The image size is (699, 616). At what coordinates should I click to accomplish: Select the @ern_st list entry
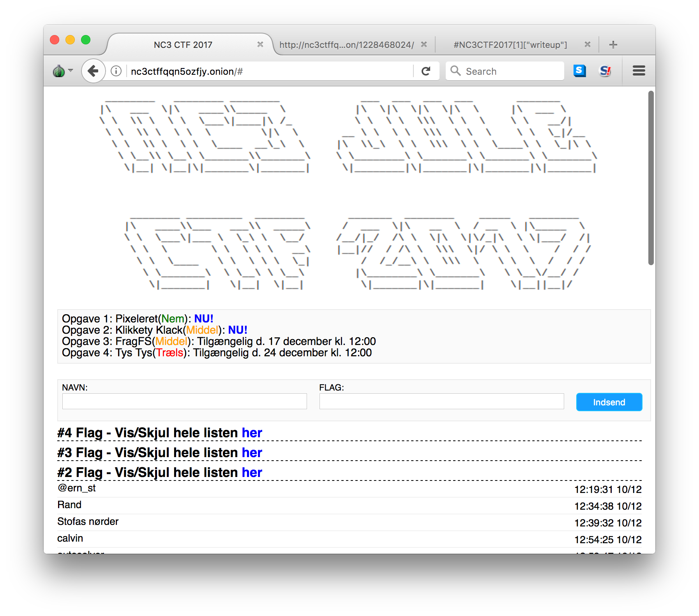coord(76,488)
